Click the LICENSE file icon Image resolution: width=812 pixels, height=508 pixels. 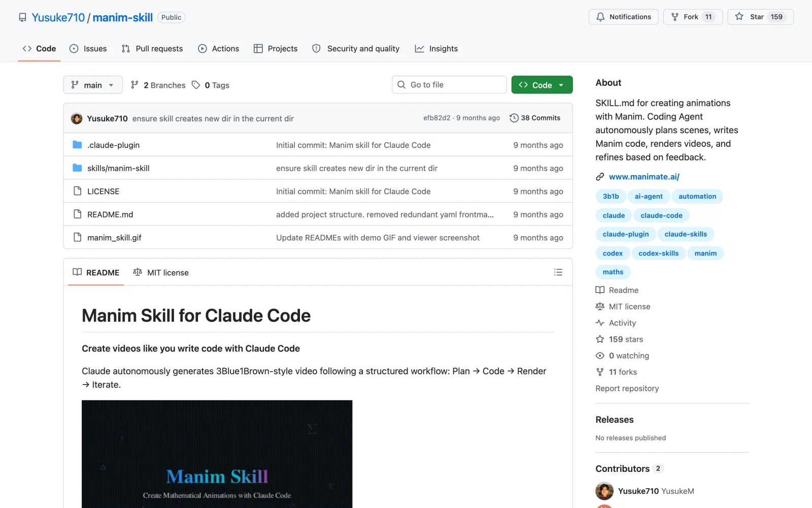point(77,191)
